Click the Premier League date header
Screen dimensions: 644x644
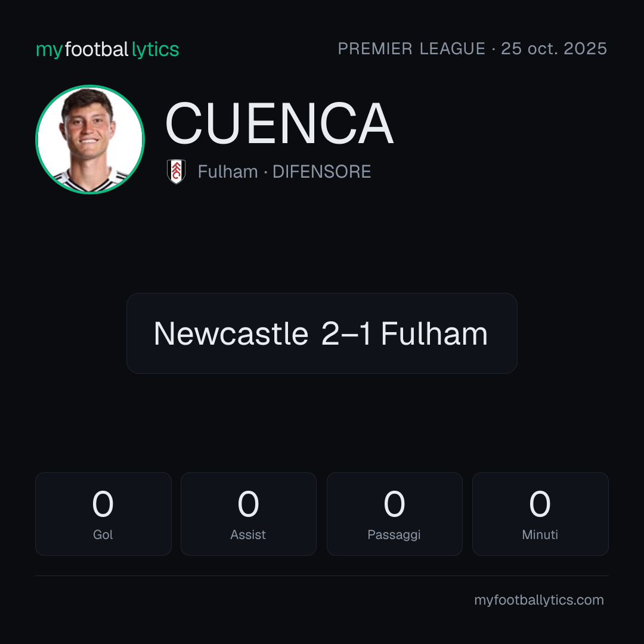tap(472, 49)
